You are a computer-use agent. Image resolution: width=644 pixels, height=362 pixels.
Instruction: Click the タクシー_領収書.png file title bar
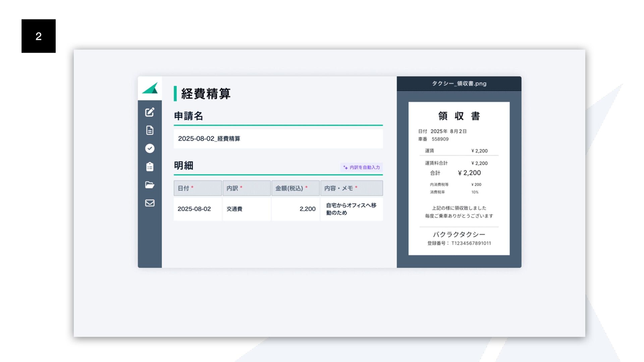459,83
